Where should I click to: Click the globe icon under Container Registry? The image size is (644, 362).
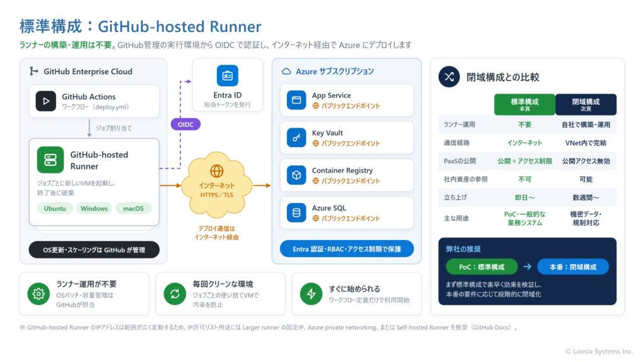click(316, 181)
